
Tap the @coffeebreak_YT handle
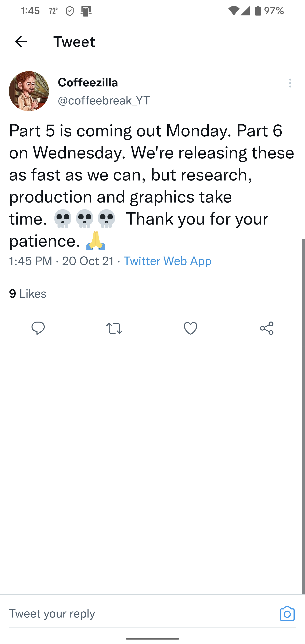point(104,100)
